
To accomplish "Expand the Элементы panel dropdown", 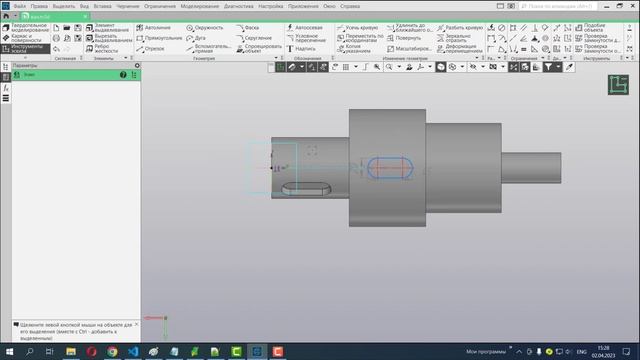I will 125,58.
